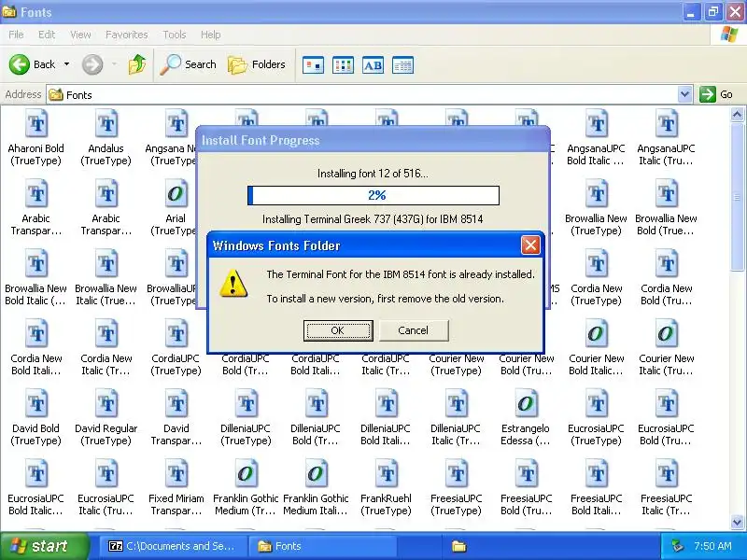The height and width of the screenshot is (560, 747).
Task: Switch to 7-Zip C:\Documents taskbar window
Action: [x=173, y=546]
